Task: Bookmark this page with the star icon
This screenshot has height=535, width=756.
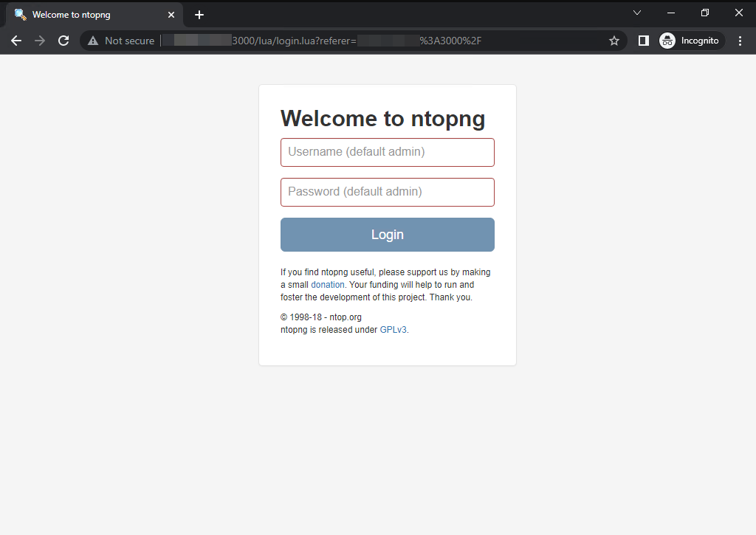Action: coord(614,41)
